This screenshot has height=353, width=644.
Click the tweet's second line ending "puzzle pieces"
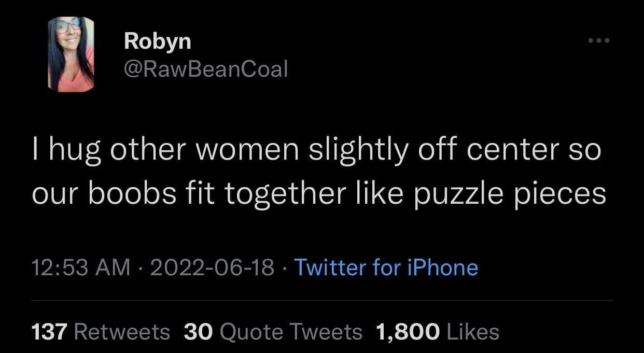point(319,193)
